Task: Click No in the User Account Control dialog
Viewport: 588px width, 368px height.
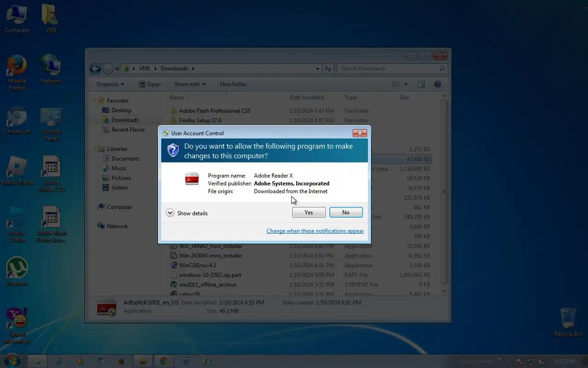Action: point(346,212)
